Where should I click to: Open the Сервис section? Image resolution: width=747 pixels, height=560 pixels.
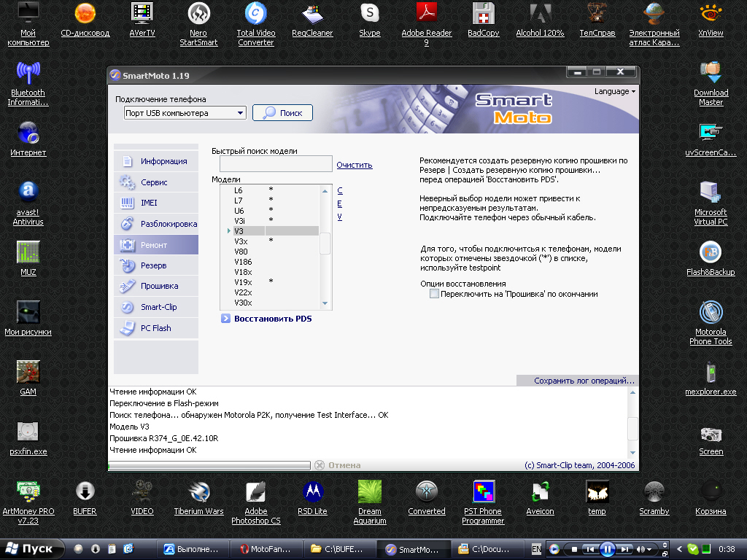point(156,182)
